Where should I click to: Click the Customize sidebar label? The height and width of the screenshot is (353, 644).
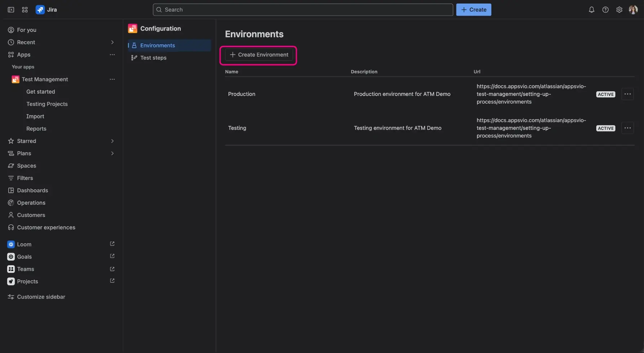[41, 297]
